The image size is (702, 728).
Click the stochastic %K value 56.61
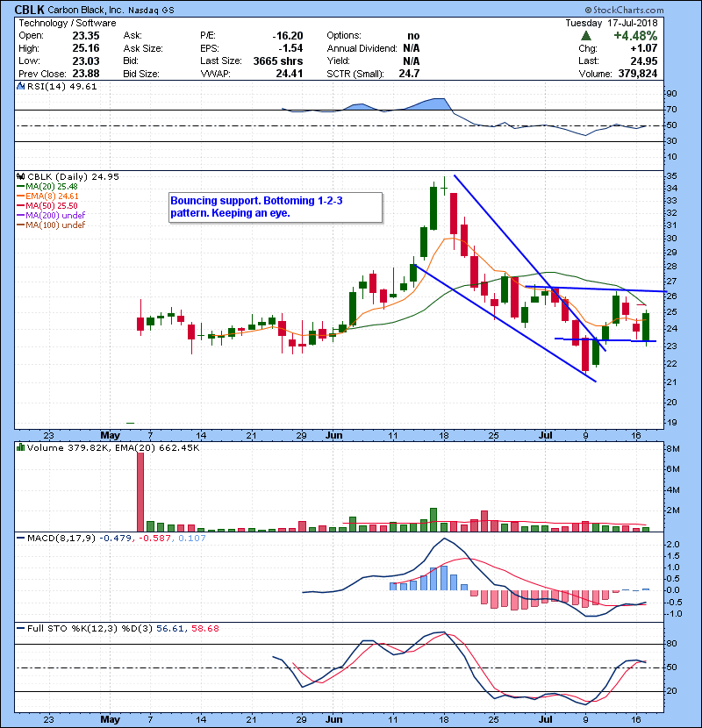[170, 629]
